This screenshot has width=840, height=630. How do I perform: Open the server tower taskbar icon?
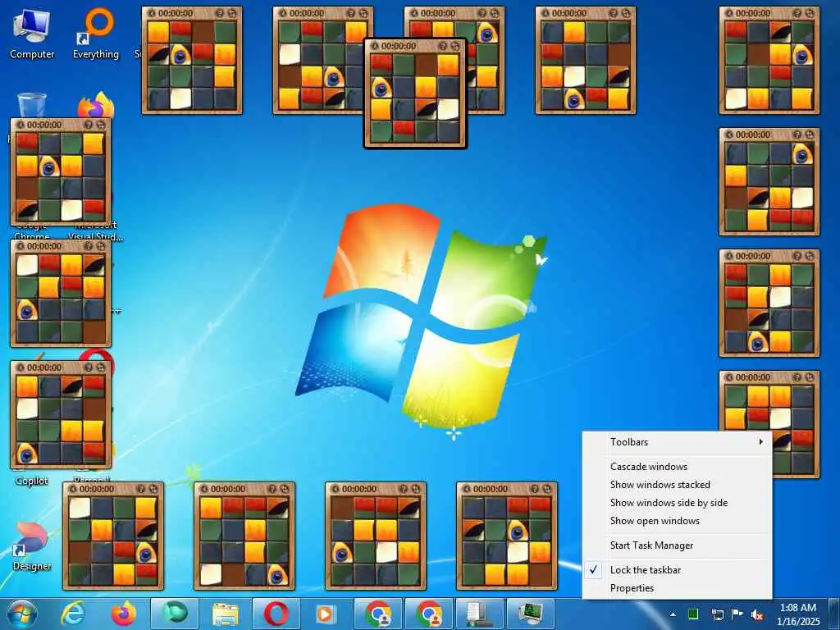[480, 614]
